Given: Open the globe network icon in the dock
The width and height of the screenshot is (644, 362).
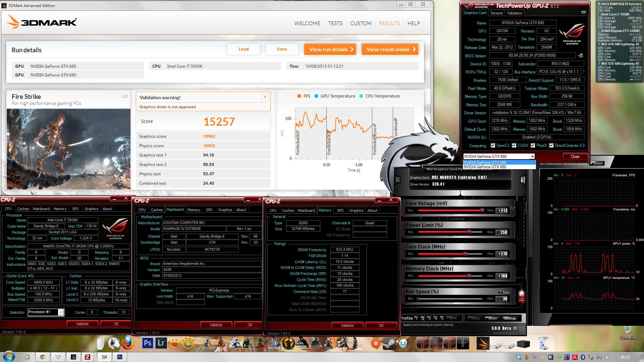Looking at the screenshot, I should 114,343.
